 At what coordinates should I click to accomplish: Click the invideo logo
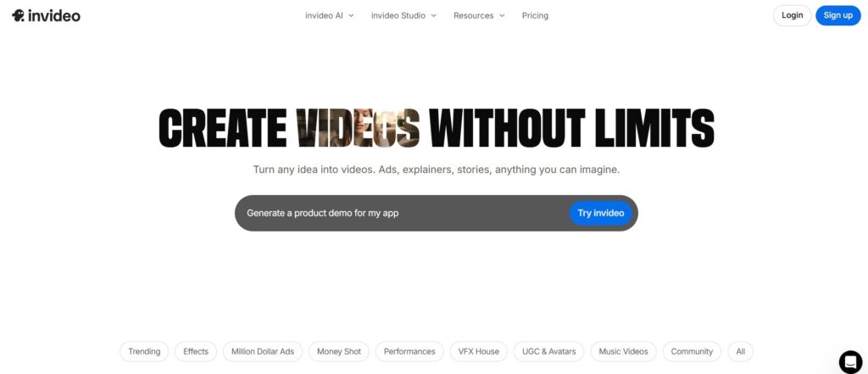tap(46, 15)
